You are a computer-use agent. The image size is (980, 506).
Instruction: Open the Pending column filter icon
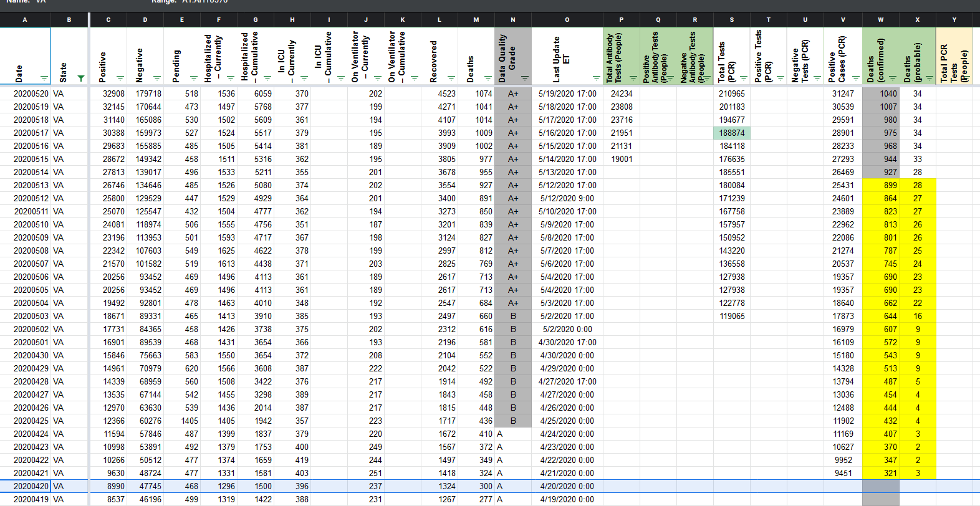click(x=194, y=79)
